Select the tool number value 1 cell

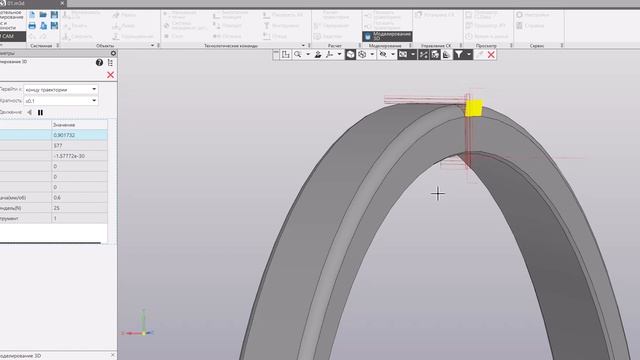tap(80, 218)
